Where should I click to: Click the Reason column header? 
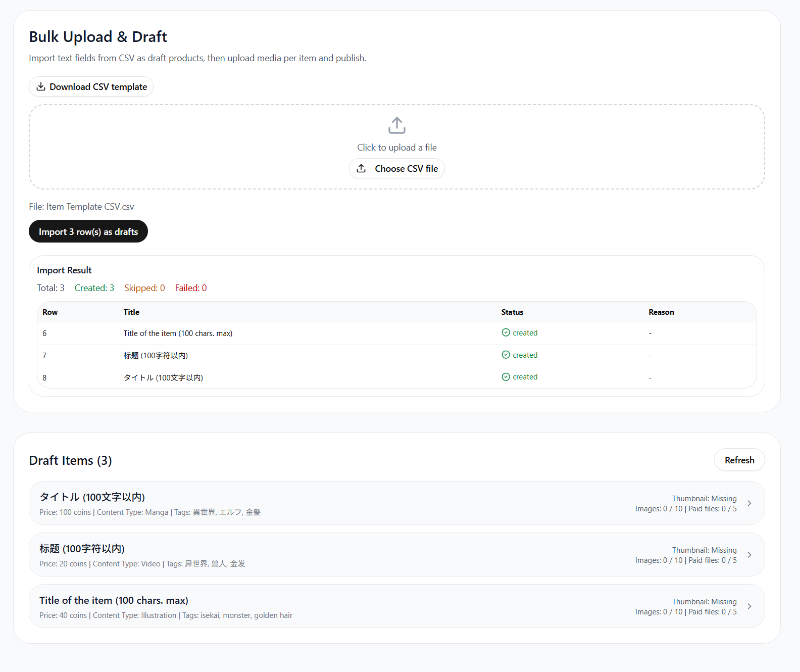(x=661, y=312)
